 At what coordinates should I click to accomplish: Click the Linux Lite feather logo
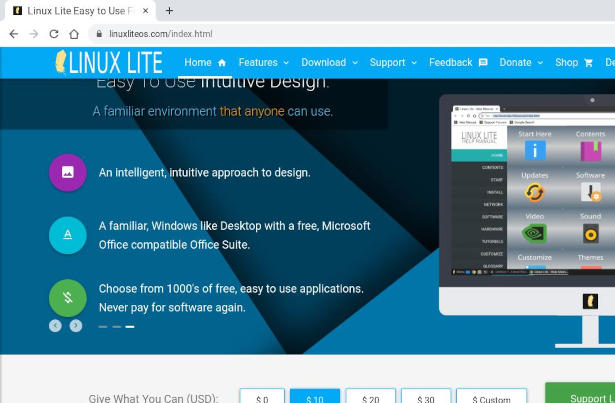[x=109, y=62]
